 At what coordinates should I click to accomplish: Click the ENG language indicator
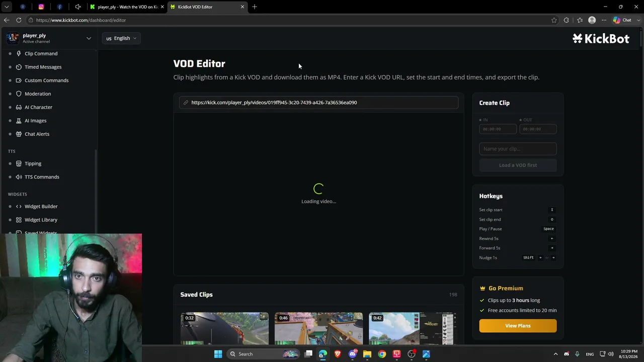coord(590,354)
